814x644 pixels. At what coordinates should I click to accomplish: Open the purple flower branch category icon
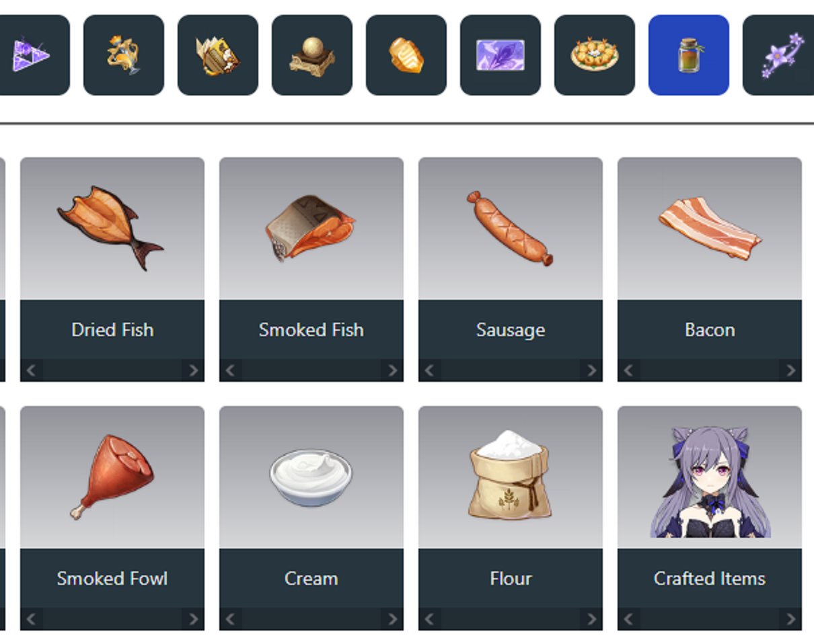[778, 55]
